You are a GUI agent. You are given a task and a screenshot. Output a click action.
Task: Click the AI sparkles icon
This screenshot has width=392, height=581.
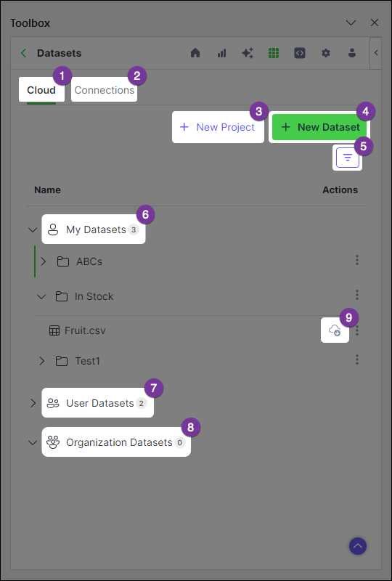click(x=248, y=53)
